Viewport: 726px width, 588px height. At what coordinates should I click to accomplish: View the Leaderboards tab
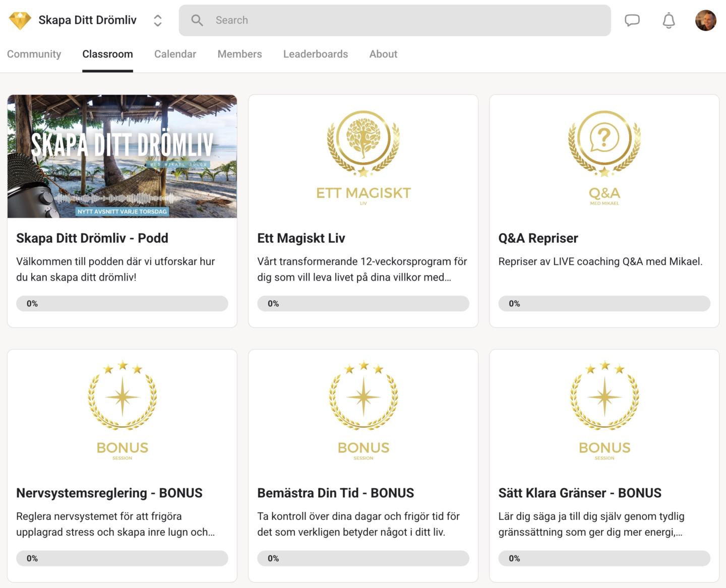315,54
